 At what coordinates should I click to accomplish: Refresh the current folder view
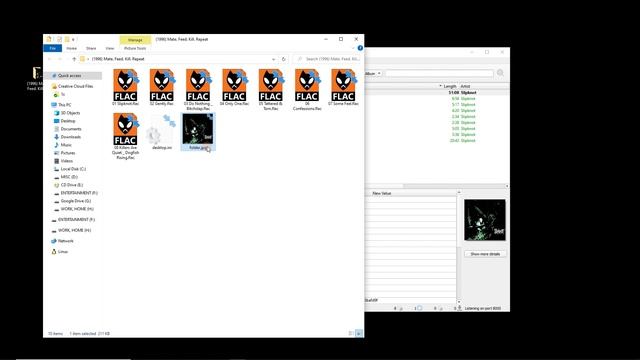coord(284,59)
